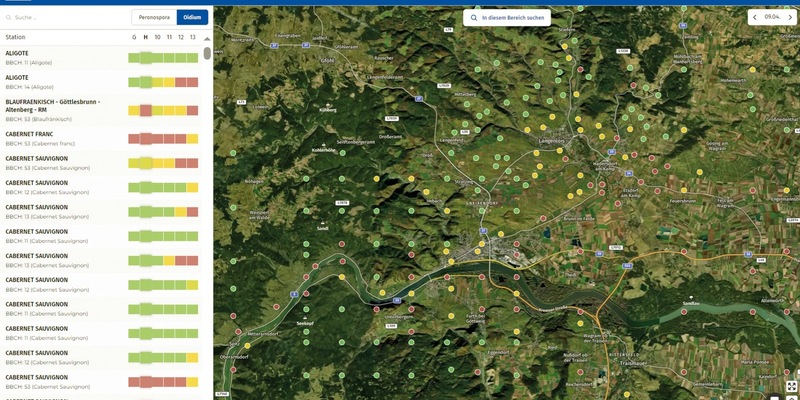Select ALIGOTE station with BBCH 14
The image size is (800, 400).
(60, 82)
